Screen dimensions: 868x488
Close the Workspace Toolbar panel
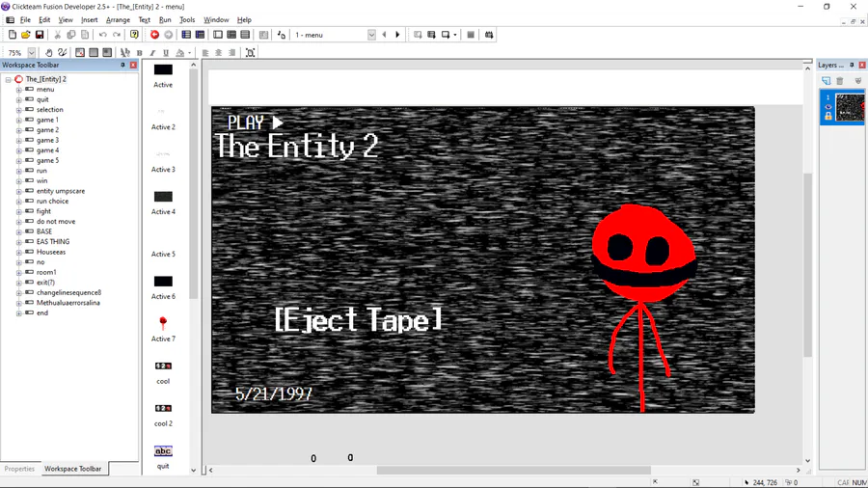tap(133, 65)
